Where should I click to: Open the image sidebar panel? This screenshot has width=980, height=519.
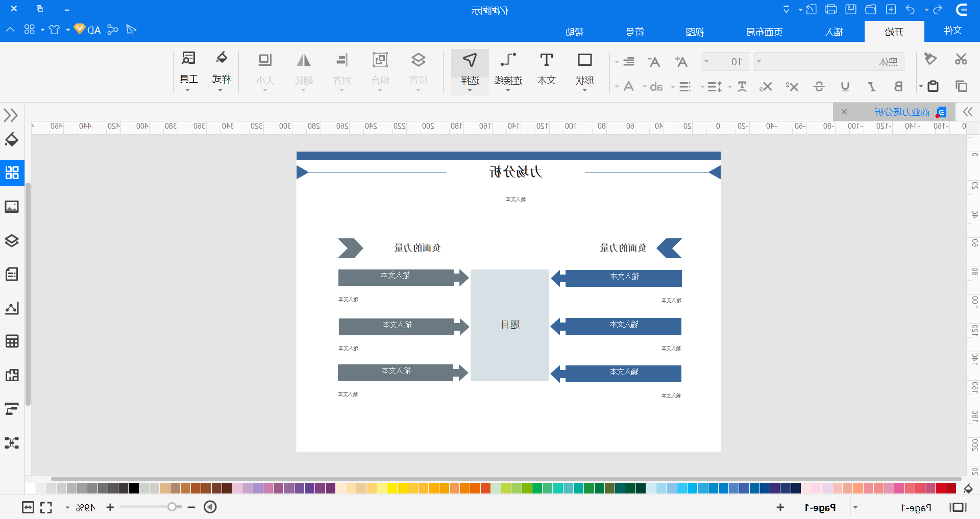tap(12, 207)
